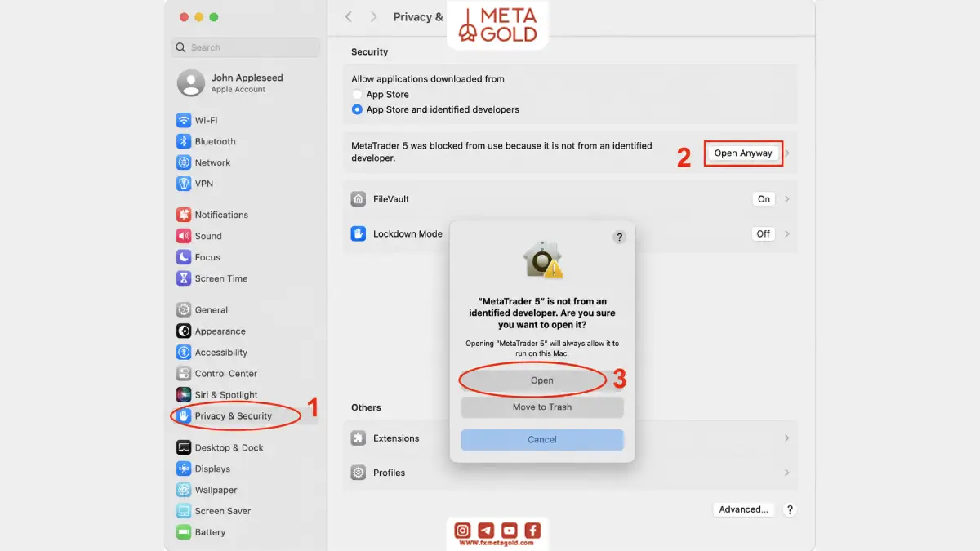Cancel the MetaTrader 5 dialog

(542, 439)
